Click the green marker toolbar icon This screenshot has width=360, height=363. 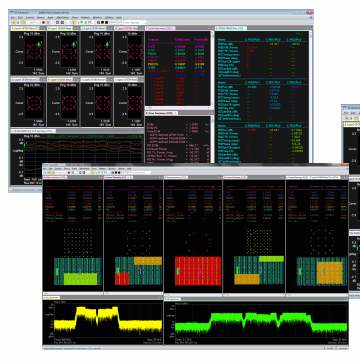(81, 22)
